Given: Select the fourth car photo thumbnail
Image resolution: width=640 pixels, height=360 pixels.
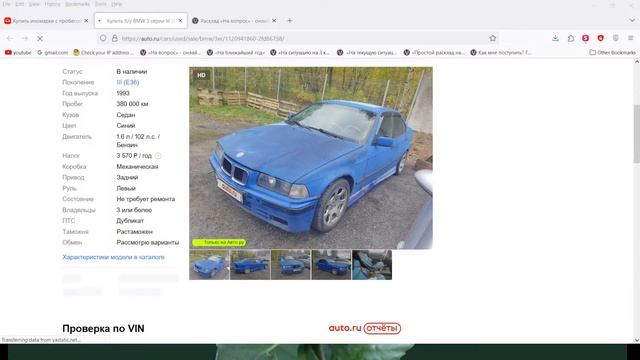Looking at the screenshot, I should tap(331, 265).
